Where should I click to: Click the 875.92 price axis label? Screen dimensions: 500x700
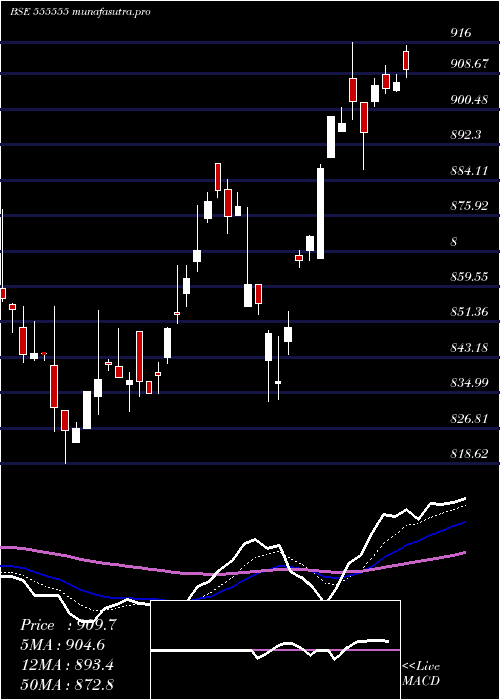point(469,206)
